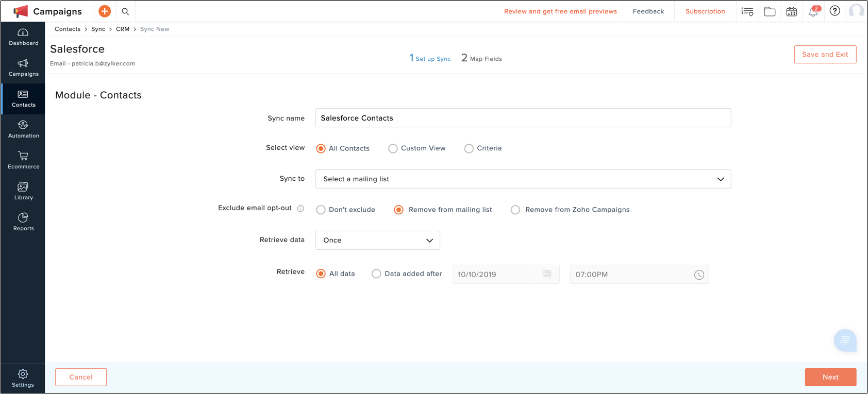Open the search magnifier icon
The image size is (868, 394).
tap(125, 11)
